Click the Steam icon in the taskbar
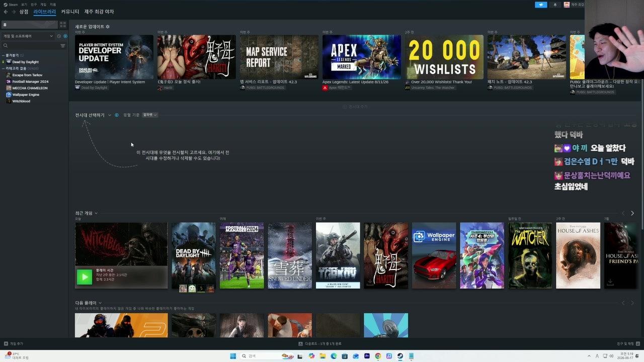The width and height of the screenshot is (644, 362). [400, 356]
